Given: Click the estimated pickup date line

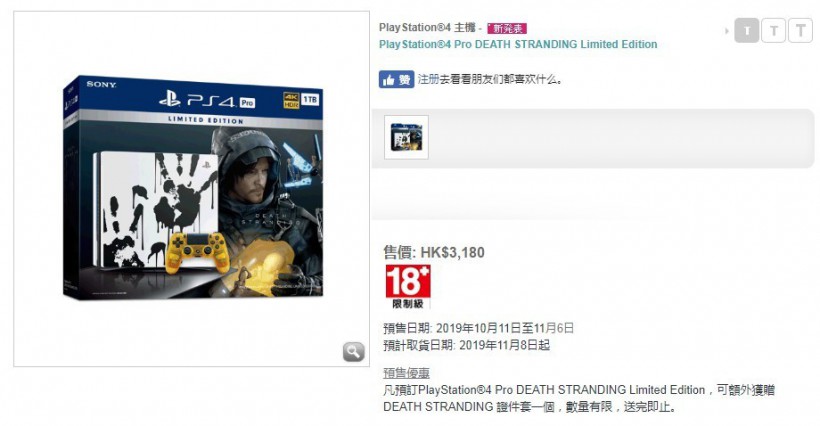Looking at the screenshot, I should point(466,345).
